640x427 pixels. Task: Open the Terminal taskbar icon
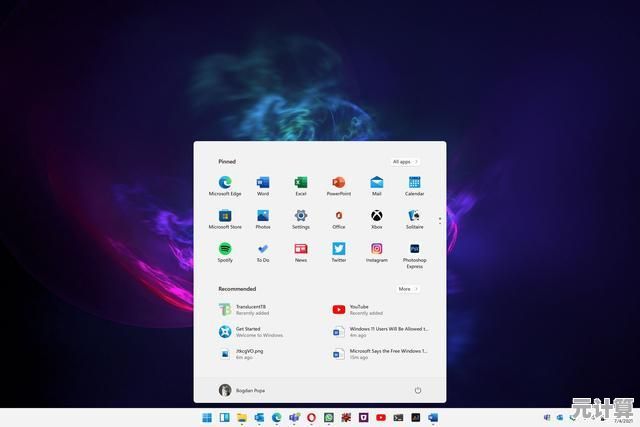(398, 417)
